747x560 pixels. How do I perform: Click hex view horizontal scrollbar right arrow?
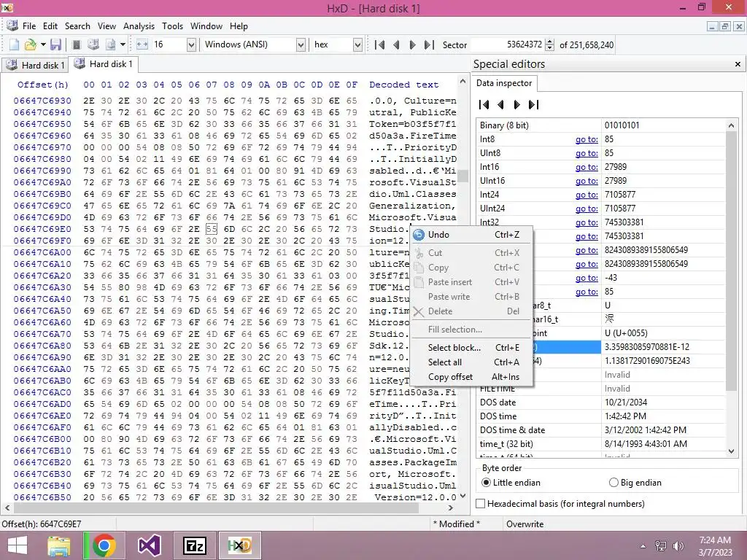[451, 507]
